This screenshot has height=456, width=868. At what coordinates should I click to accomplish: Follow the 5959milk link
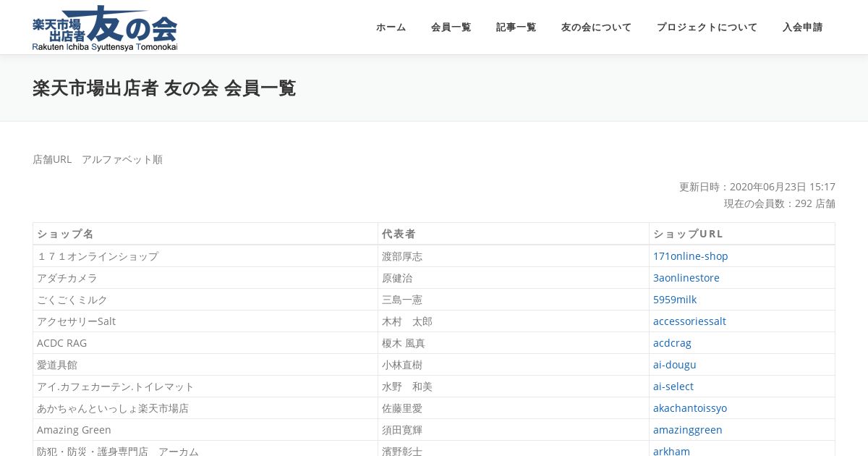pyautogui.click(x=674, y=300)
